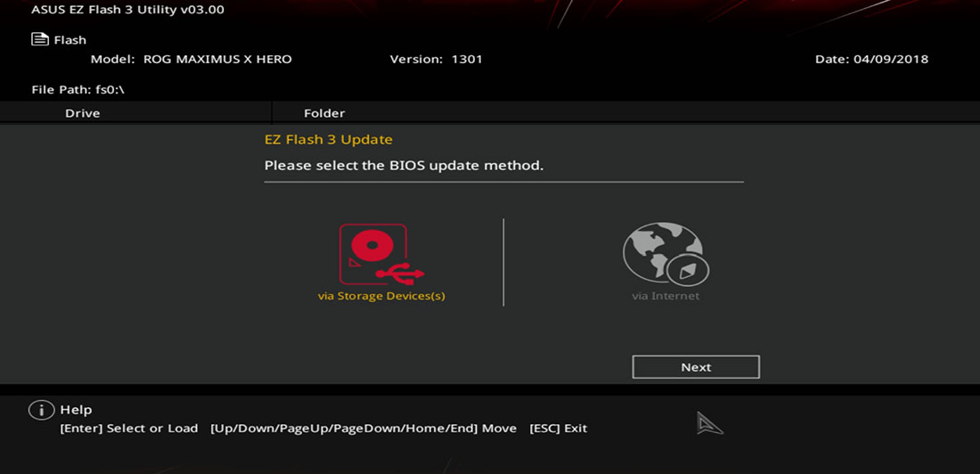Click the Flash document icon
980x474 pixels.
(x=40, y=39)
